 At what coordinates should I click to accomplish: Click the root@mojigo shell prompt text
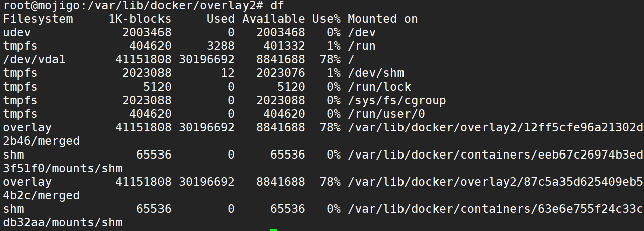[133, 6]
